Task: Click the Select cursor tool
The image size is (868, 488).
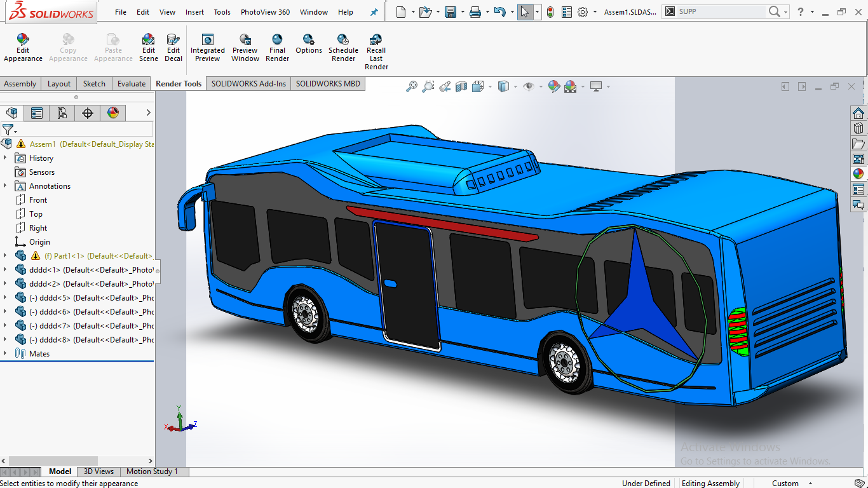Action: pos(525,11)
